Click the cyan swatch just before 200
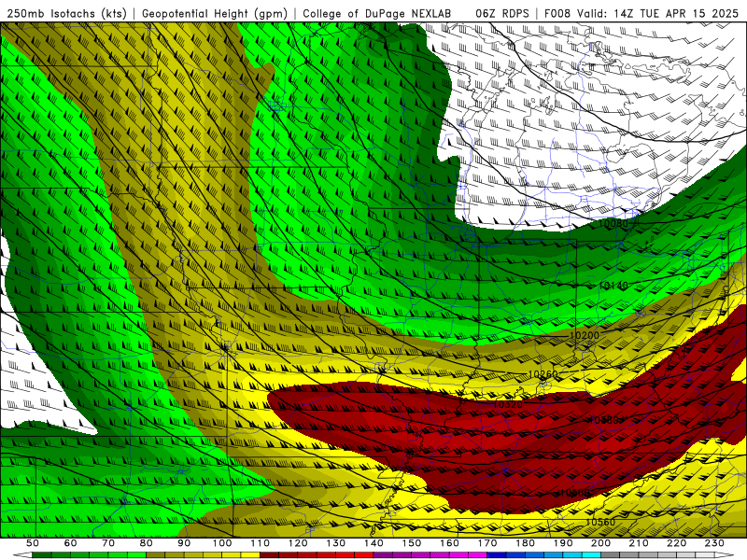The width and height of the screenshot is (747, 560). [591, 555]
